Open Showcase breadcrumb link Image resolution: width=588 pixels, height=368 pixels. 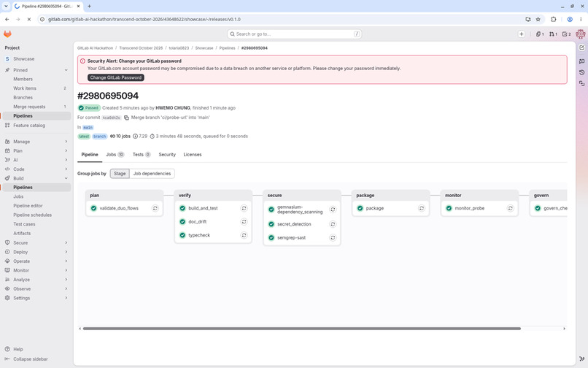click(x=204, y=48)
